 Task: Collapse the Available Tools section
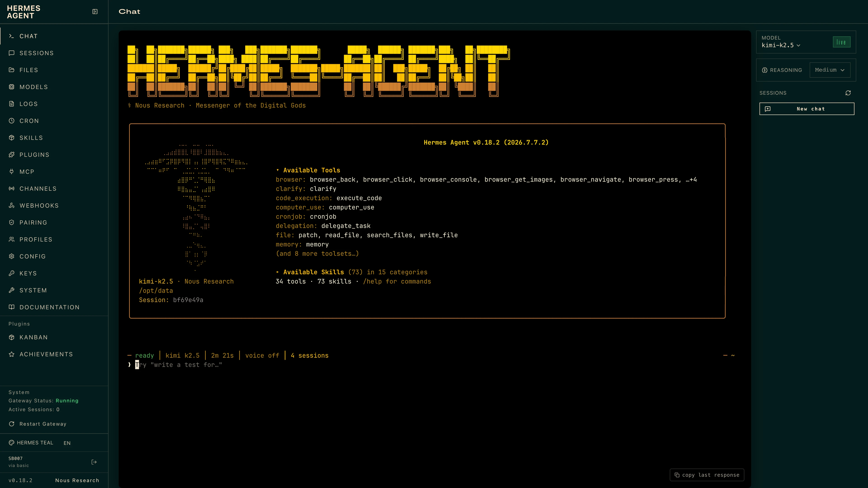click(308, 170)
